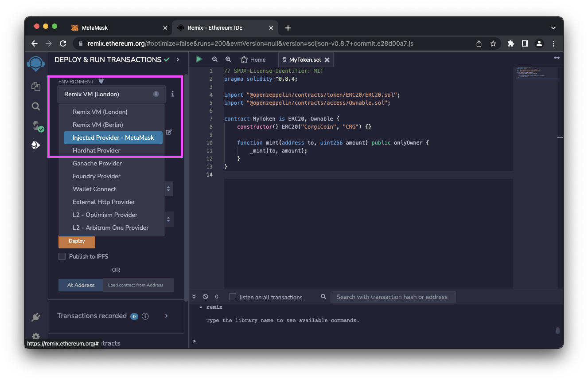
Task: Click the orange Deploy button
Action: [77, 241]
